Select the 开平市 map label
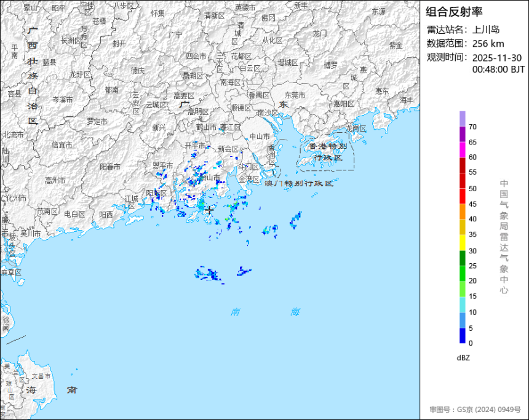 tap(195, 145)
